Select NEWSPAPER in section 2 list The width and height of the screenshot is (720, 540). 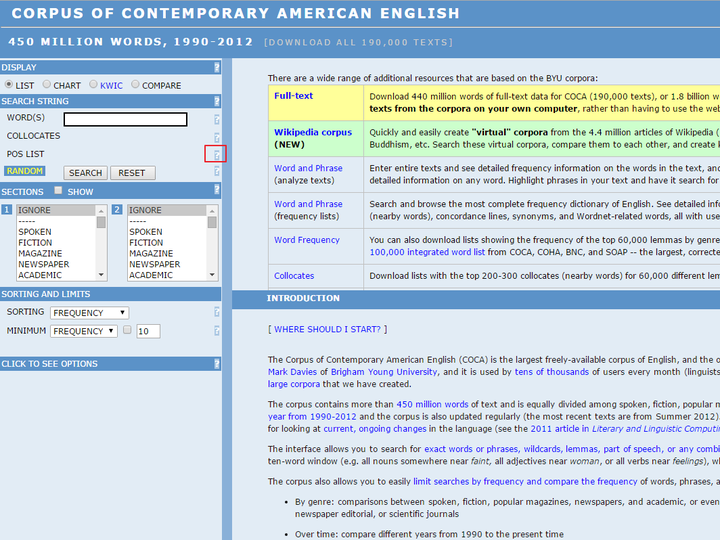tap(167, 264)
